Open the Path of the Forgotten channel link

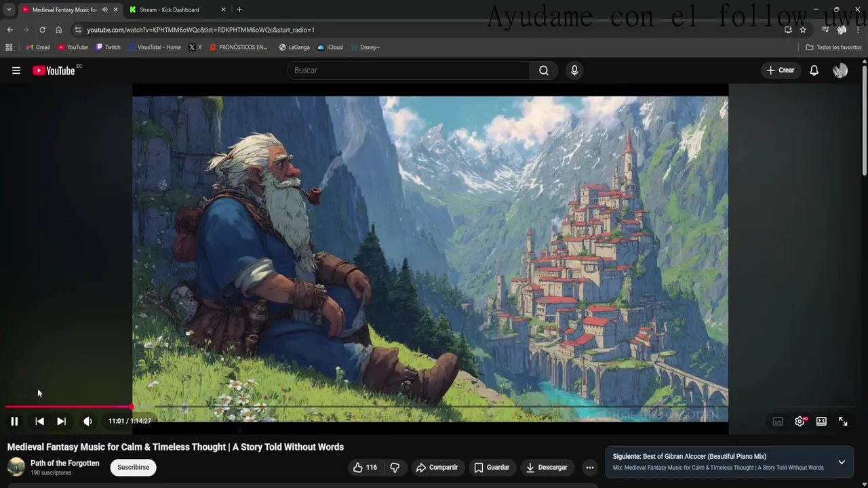(x=65, y=464)
